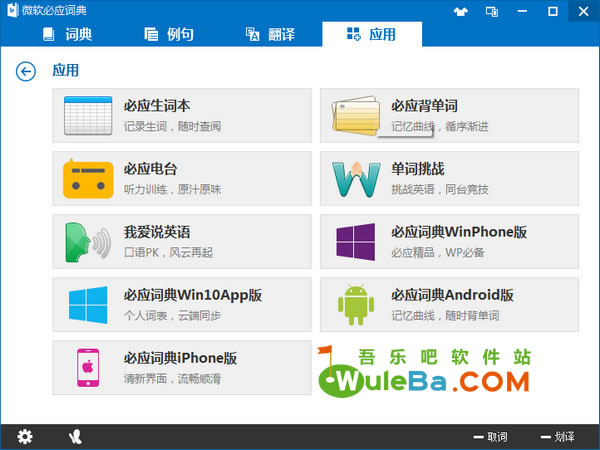The height and width of the screenshot is (450, 600).
Task: Open 必应词典Android版 title
Action: tap(452, 295)
